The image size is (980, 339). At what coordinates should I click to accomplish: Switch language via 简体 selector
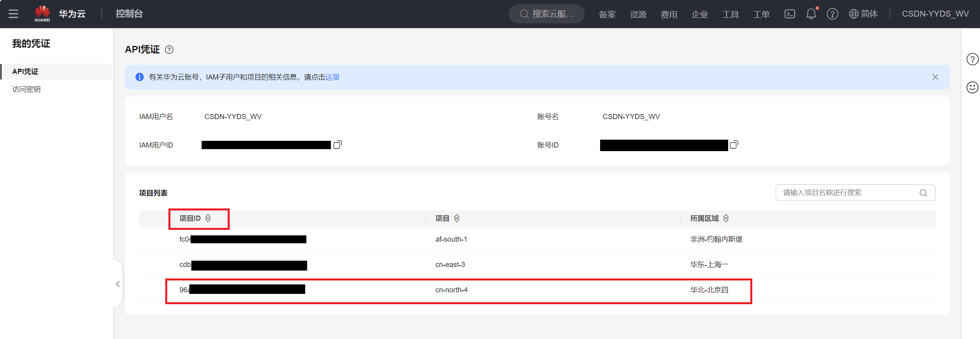863,14
